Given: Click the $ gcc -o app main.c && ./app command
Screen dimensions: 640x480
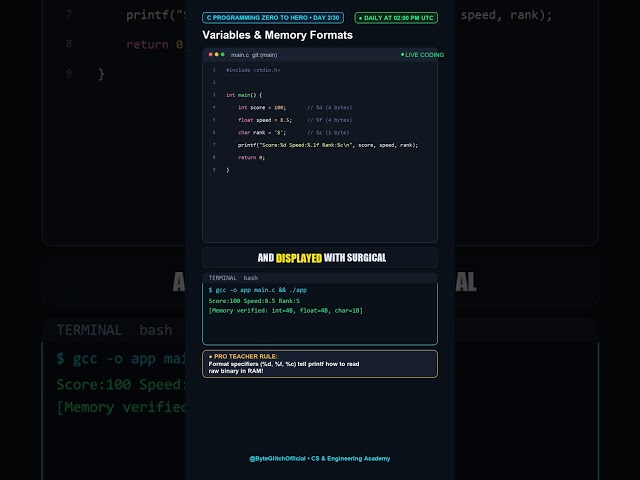Looking at the screenshot, I should [x=258, y=290].
